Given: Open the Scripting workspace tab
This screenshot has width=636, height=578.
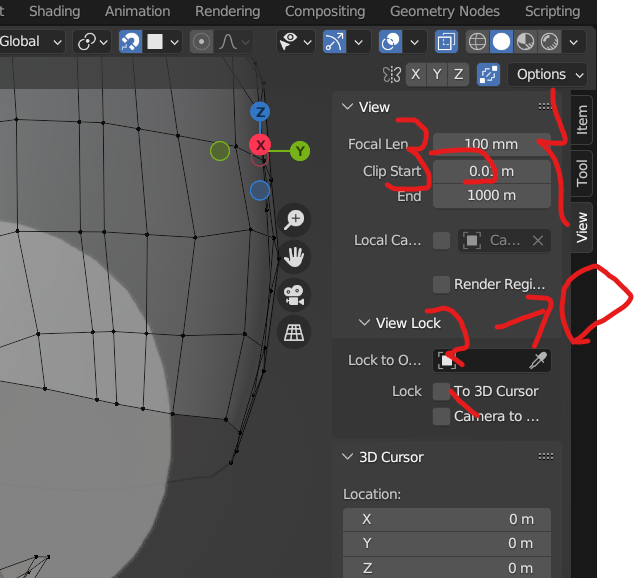Looking at the screenshot, I should [x=552, y=11].
